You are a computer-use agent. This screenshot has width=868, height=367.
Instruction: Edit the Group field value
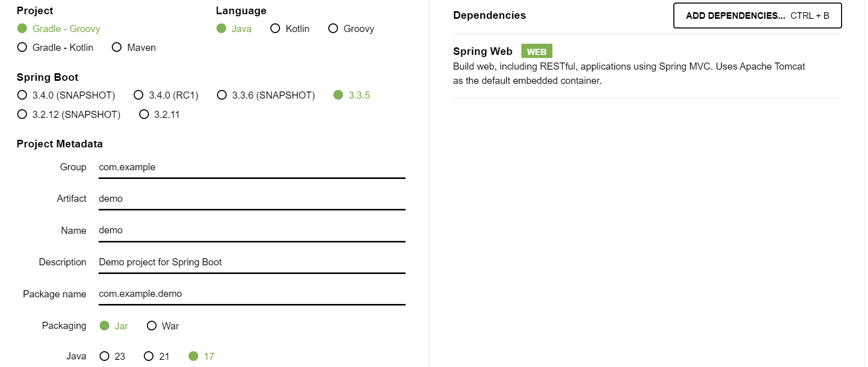[x=252, y=167]
